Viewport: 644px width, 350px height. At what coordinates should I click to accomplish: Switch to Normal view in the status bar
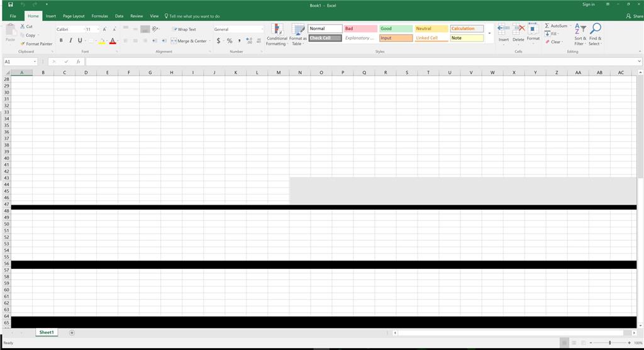[x=564, y=342]
